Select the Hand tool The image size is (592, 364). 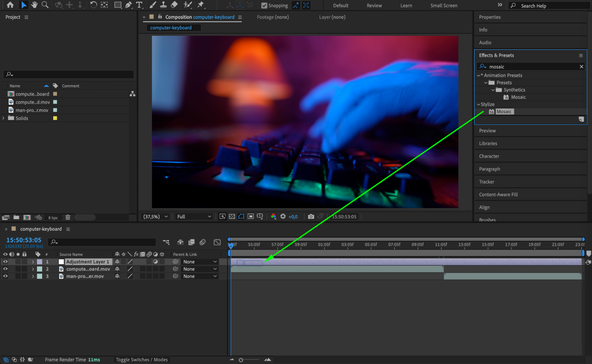(34, 5)
